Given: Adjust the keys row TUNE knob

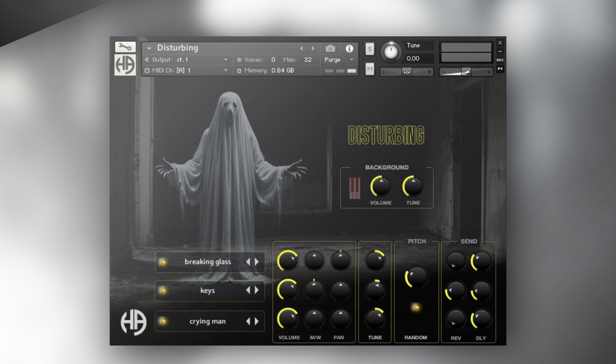Looking at the screenshot, I should tap(375, 290).
